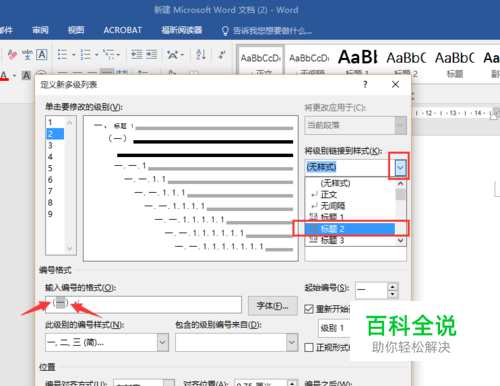Open the 将更改应用于 当前段落 dropdown
The image size is (500, 386).
pos(355,125)
